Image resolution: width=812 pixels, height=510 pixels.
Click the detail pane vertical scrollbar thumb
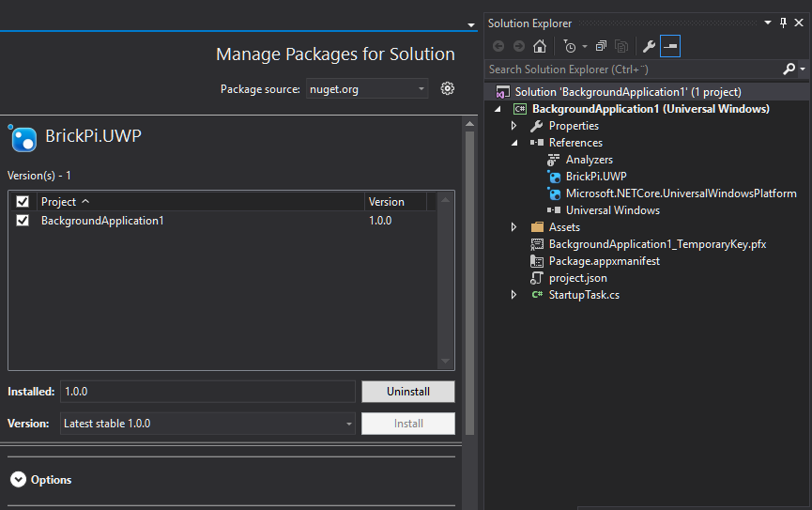click(469, 283)
